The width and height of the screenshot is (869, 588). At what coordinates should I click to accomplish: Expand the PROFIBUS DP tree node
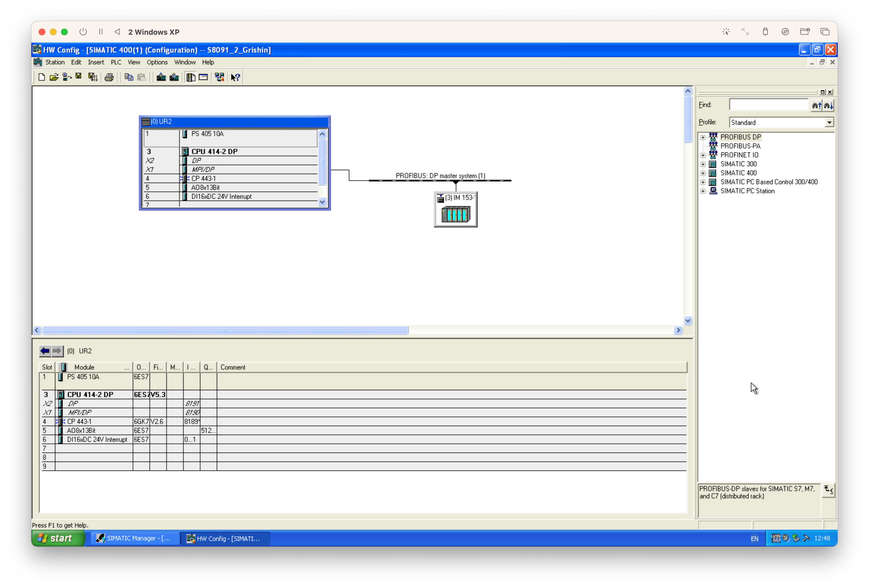703,137
